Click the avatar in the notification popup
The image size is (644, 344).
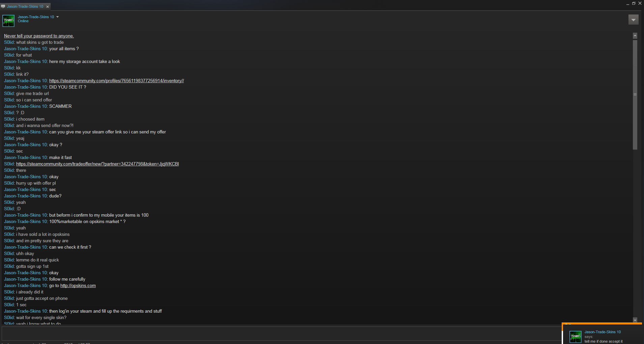[576, 337]
